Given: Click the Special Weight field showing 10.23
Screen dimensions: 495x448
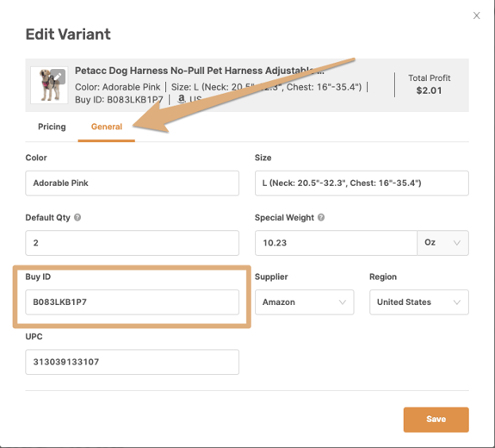Looking at the screenshot, I should pyautogui.click(x=336, y=243).
